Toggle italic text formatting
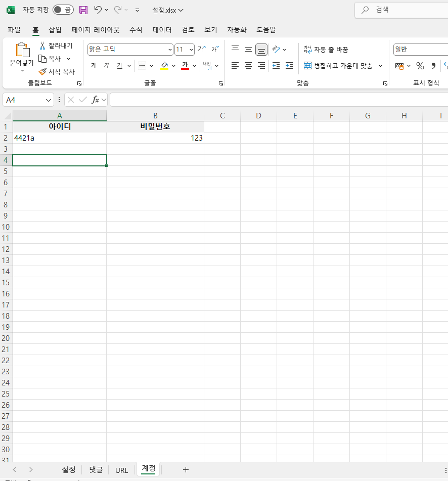448x481 pixels. pos(106,66)
